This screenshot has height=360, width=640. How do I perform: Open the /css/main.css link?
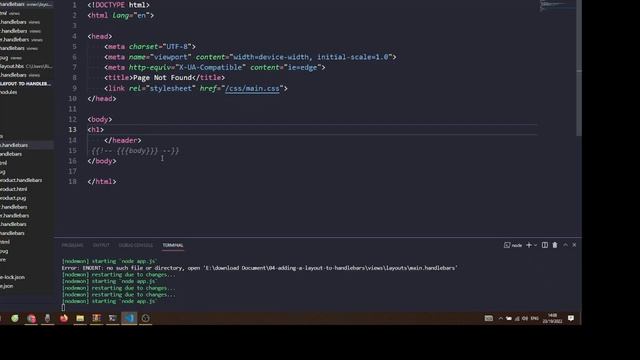click(x=252, y=88)
